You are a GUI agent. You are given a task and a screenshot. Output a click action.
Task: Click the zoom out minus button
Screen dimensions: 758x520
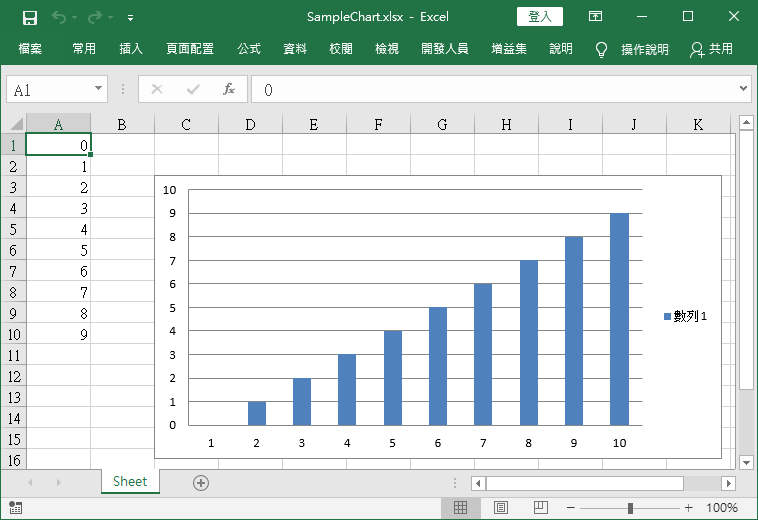(570, 507)
